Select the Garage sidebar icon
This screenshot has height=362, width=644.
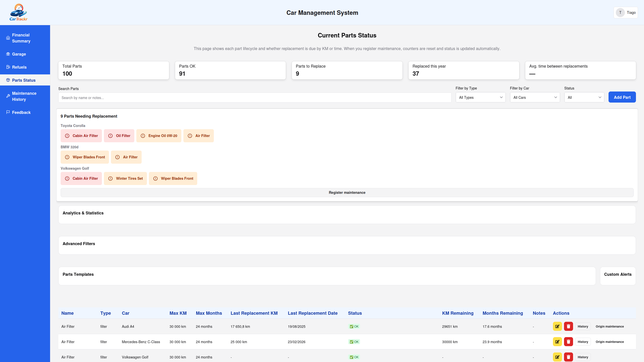[8, 54]
